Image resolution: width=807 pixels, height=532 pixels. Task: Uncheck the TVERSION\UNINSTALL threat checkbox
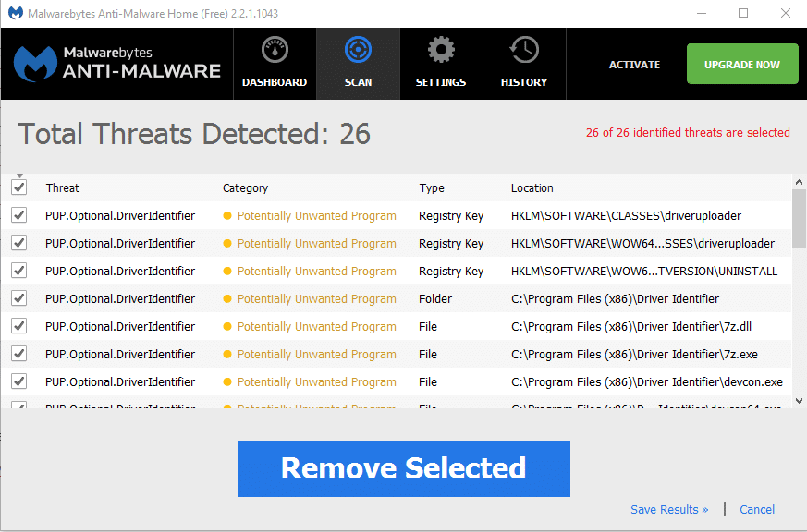click(19, 271)
